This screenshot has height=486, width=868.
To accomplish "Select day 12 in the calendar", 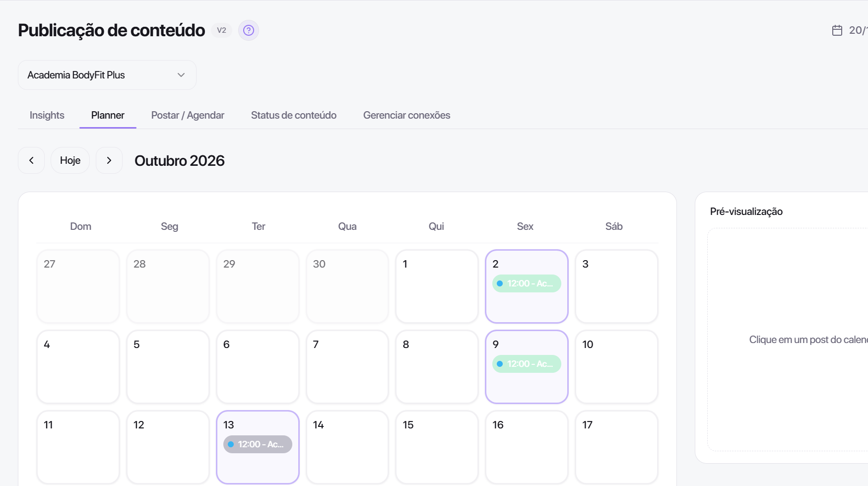I will [168, 447].
